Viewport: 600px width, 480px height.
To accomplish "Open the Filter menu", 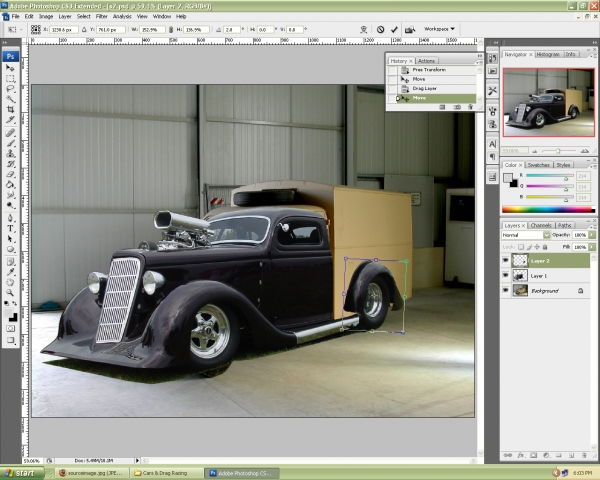I will click(101, 16).
